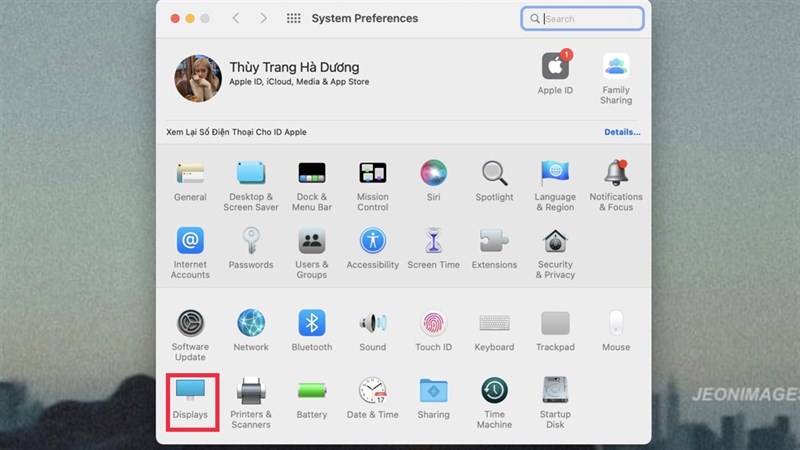Image resolution: width=800 pixels, height=450 pixels.
Task: Open Passwords preferences
Action: coord(251,249)
